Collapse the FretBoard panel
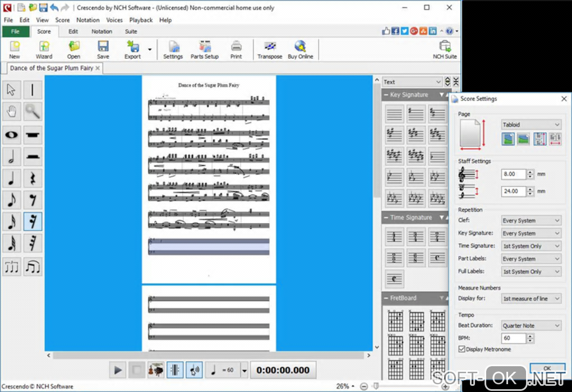572x392 pixels. 386,298
